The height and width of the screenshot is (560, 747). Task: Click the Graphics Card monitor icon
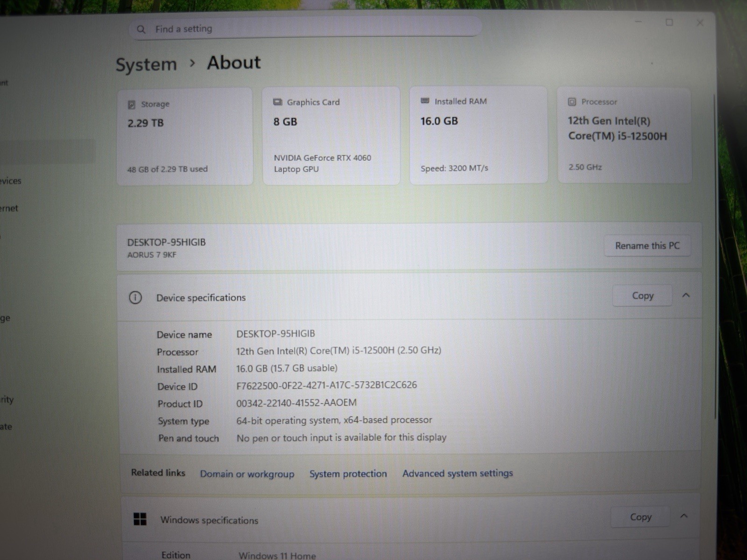(278, 102)
